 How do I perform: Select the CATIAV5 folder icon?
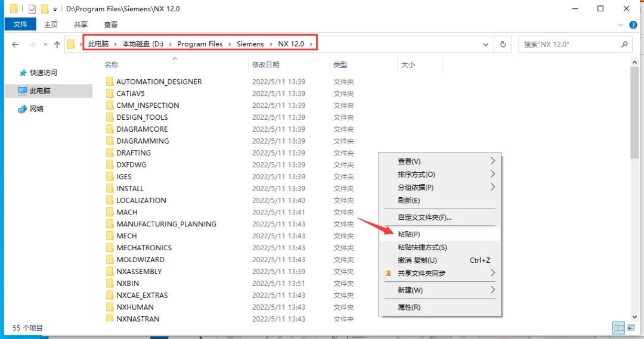[110, 93]
